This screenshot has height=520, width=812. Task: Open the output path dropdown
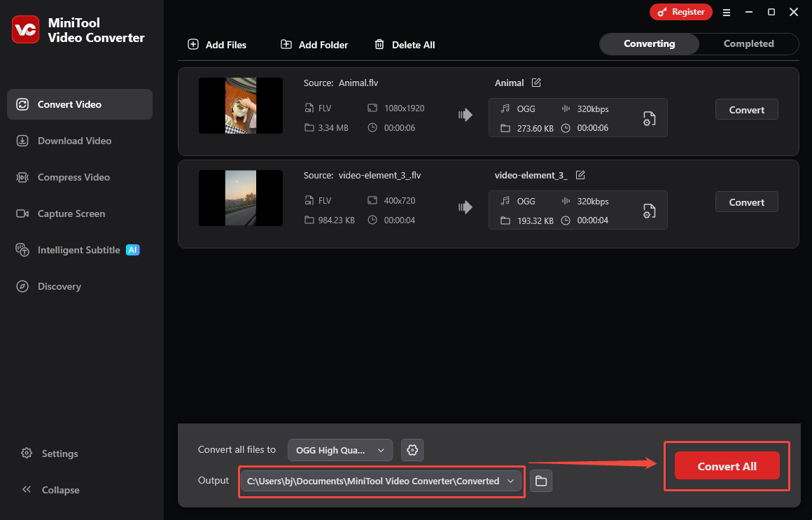[512, 482]
